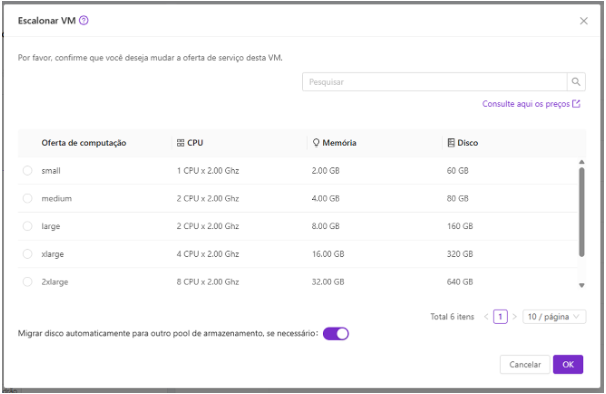
Task: Open the Escalonar VM help icon
Action: (x=83, y=20)
